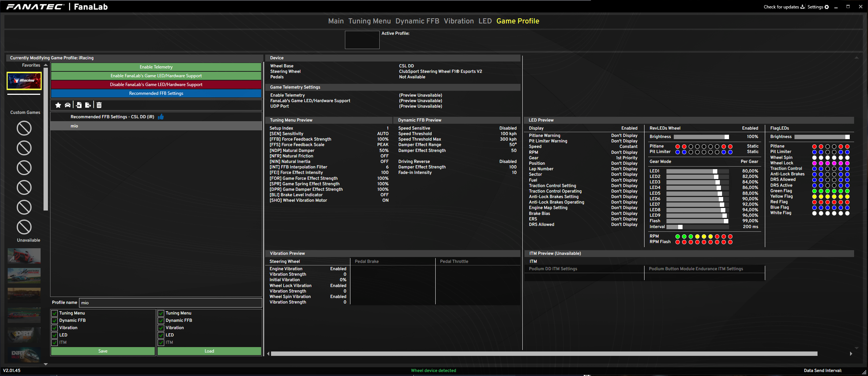Viewport: 868px width, 376px height.
Task: Select the Automobilista 2 game thumbnail
Action: (x=24, y=315)
